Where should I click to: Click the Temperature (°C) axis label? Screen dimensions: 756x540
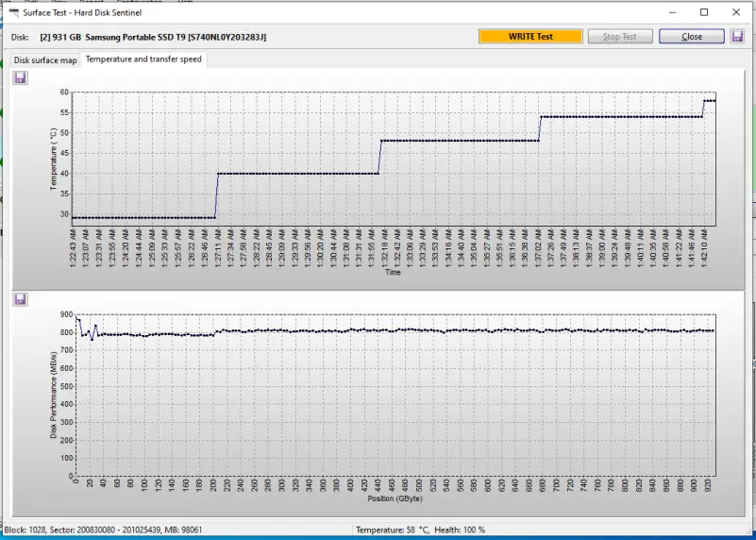(54, 160)
